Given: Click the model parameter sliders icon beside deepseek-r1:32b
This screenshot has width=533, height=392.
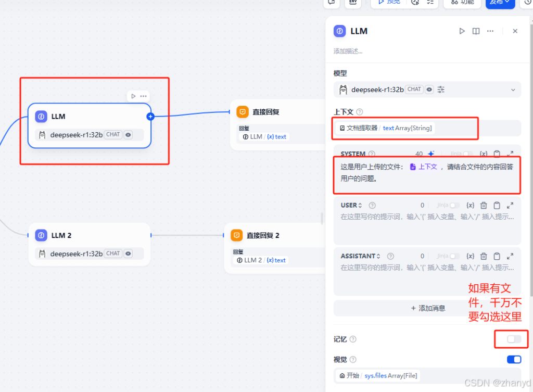Looking at the screenshot, I should pyautogui.click(x=441, y=90).
